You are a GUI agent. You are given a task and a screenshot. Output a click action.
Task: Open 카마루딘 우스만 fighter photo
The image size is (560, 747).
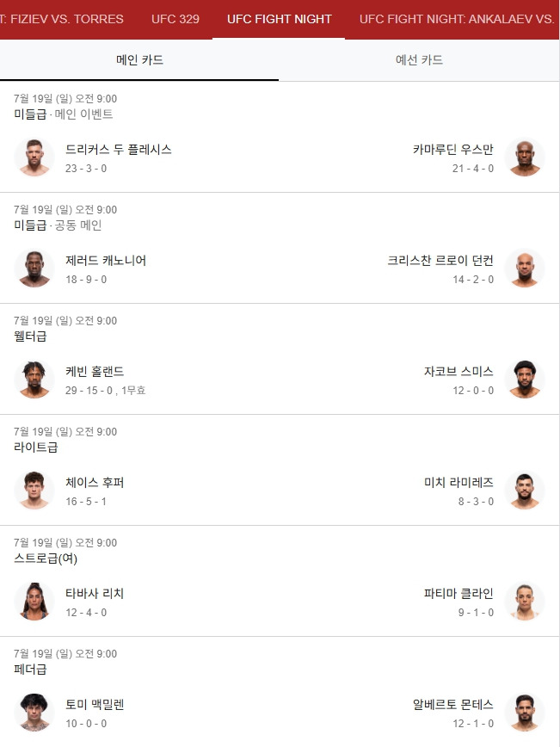pyautogui.click(x=525, y=157)
